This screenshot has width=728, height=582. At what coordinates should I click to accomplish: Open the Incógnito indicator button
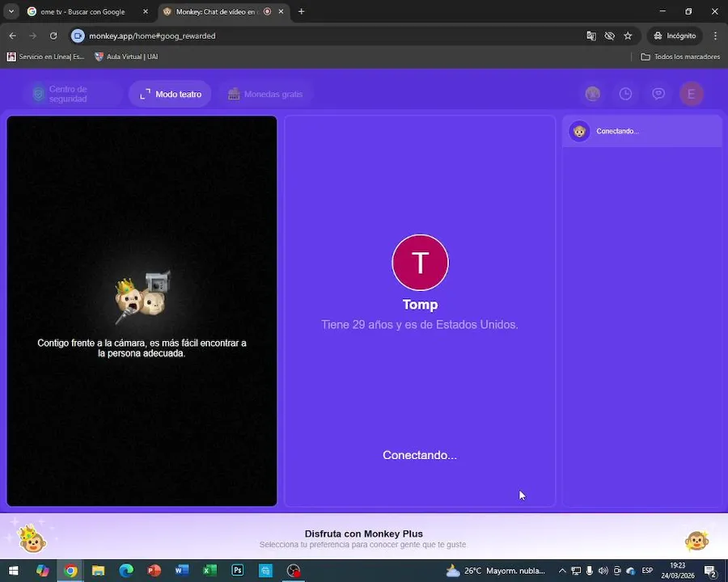(x=675, y=36)
